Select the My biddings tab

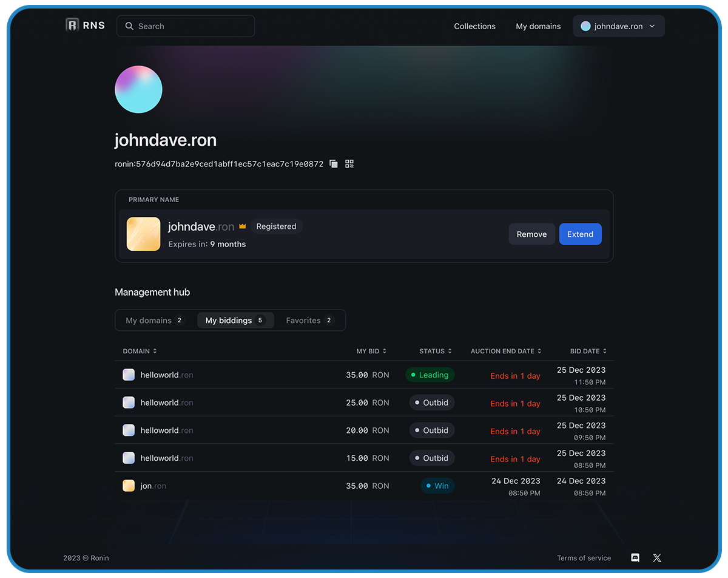[235, 321]
